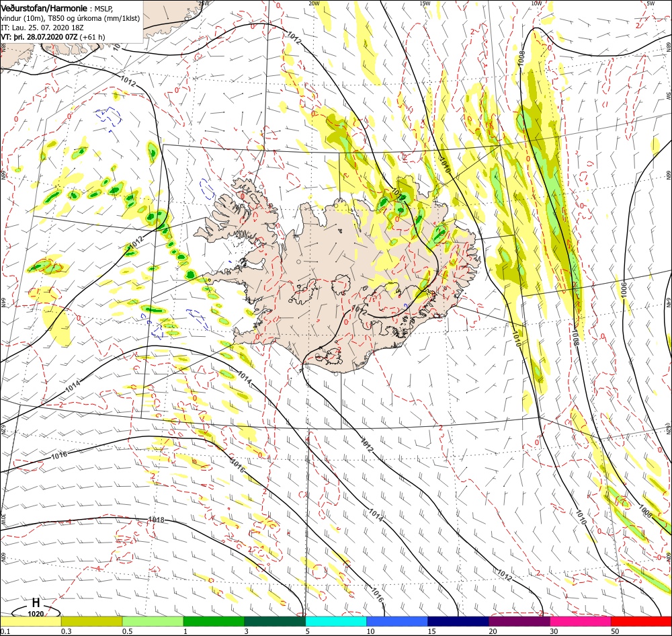Viewport: 672px width, 636px height.
Task: Click the blue 10–15 legend color band
Action: (397, 621)
